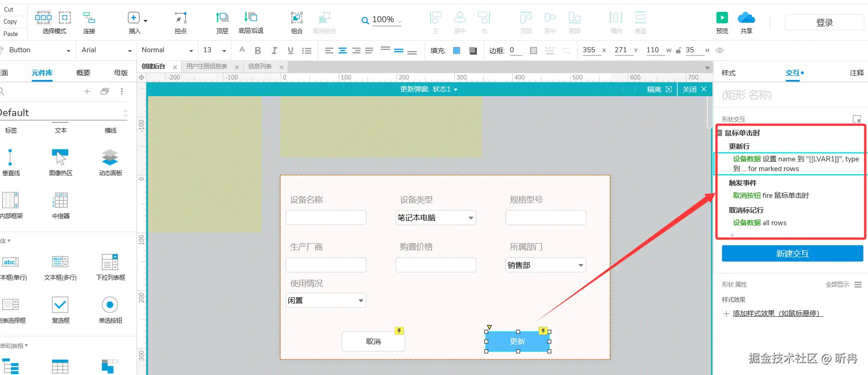Switch to the 母版 masters tab
This screenshot has width=868, height=375.
point(121,73)
